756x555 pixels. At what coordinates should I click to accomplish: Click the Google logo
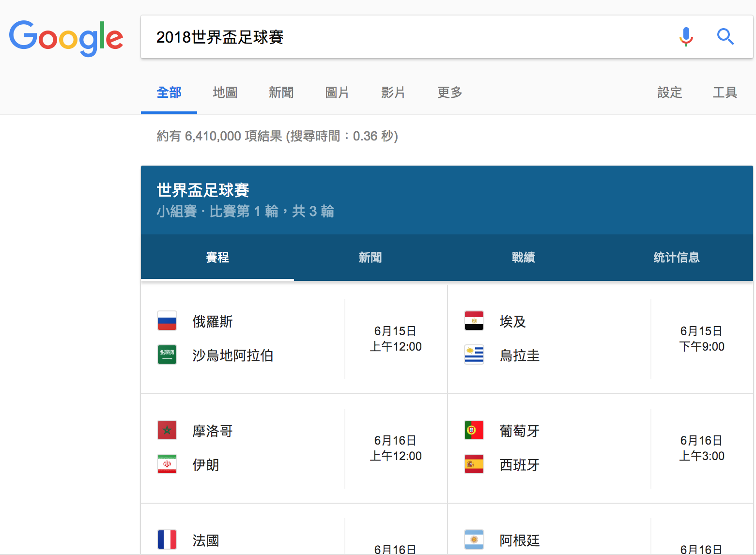(66, 38)
